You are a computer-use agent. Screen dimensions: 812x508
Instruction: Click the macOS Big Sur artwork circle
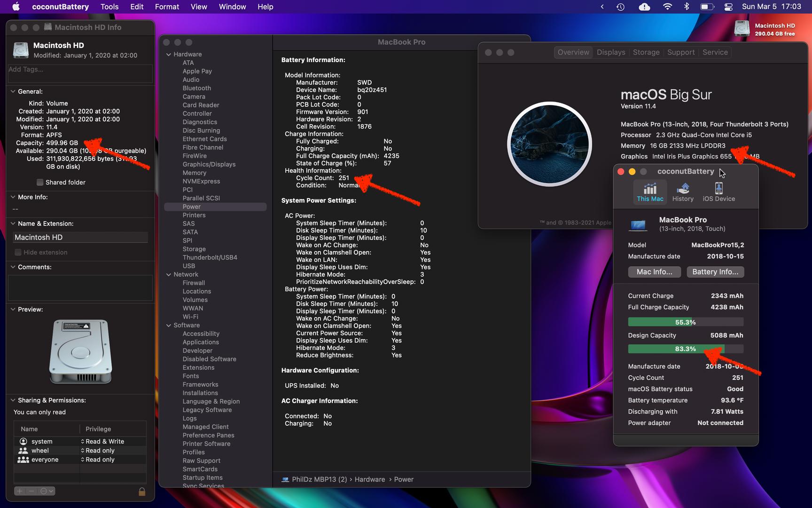[x=549, y=144]
